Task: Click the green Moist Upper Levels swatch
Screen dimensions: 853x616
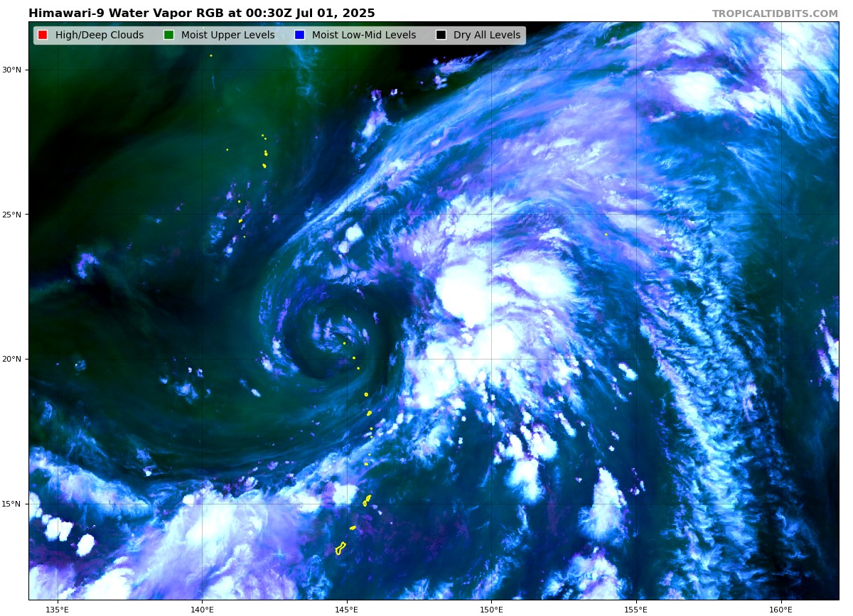Action: point(168,35)
